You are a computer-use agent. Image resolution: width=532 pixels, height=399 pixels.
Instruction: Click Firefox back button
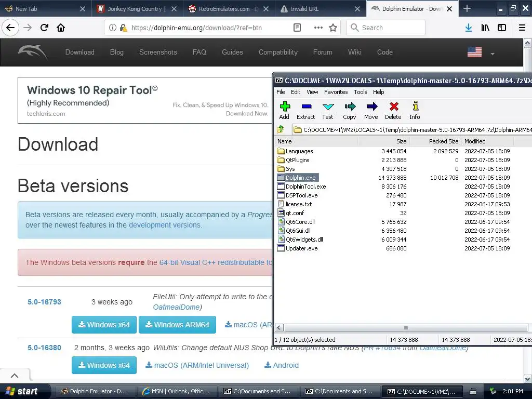10,28
